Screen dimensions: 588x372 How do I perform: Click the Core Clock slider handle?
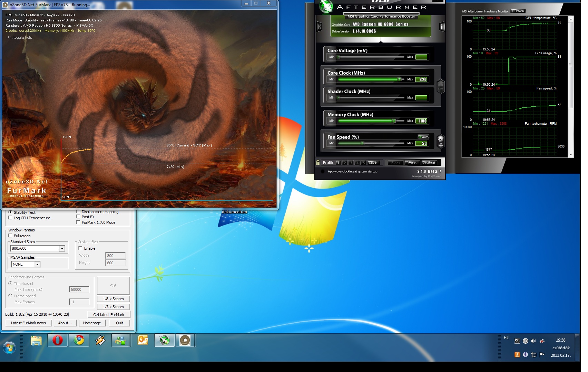(399, 79)
